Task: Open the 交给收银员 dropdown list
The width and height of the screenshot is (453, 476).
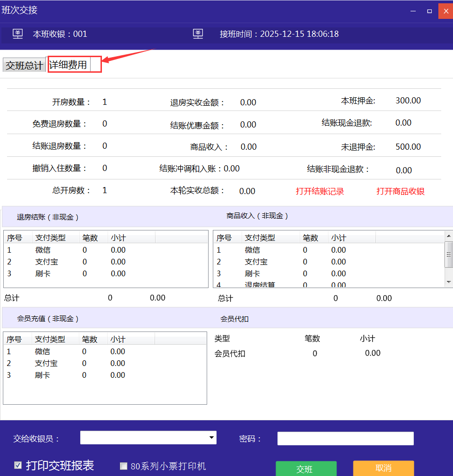Action: [211, 438]
